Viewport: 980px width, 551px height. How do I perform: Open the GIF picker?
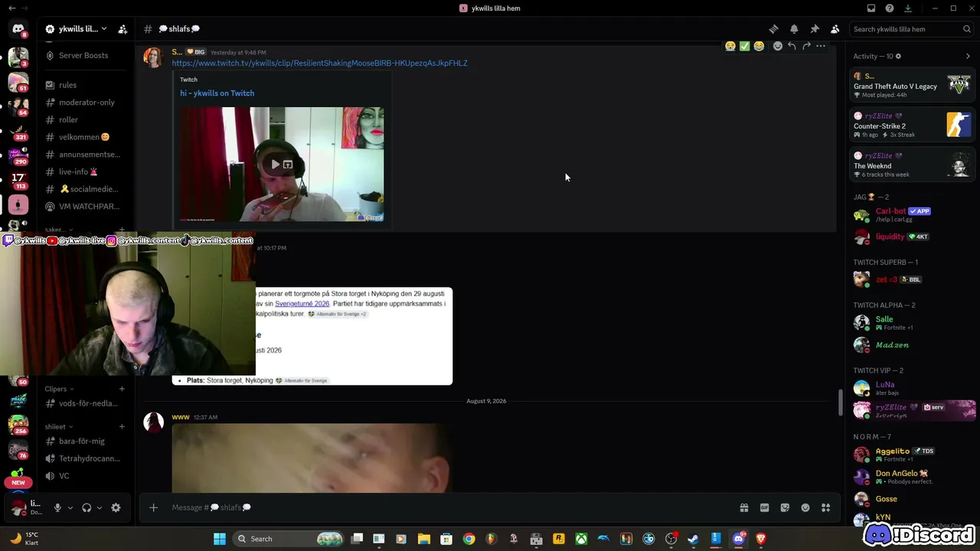click(x=764, y=507)
